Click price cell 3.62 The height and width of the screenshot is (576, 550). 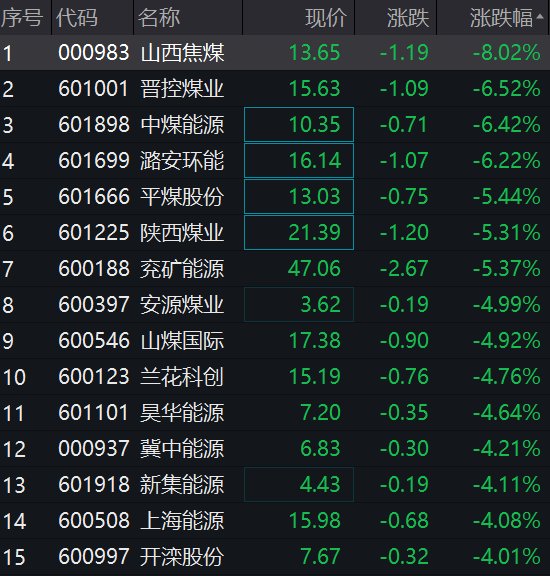(x=299, y=305)
